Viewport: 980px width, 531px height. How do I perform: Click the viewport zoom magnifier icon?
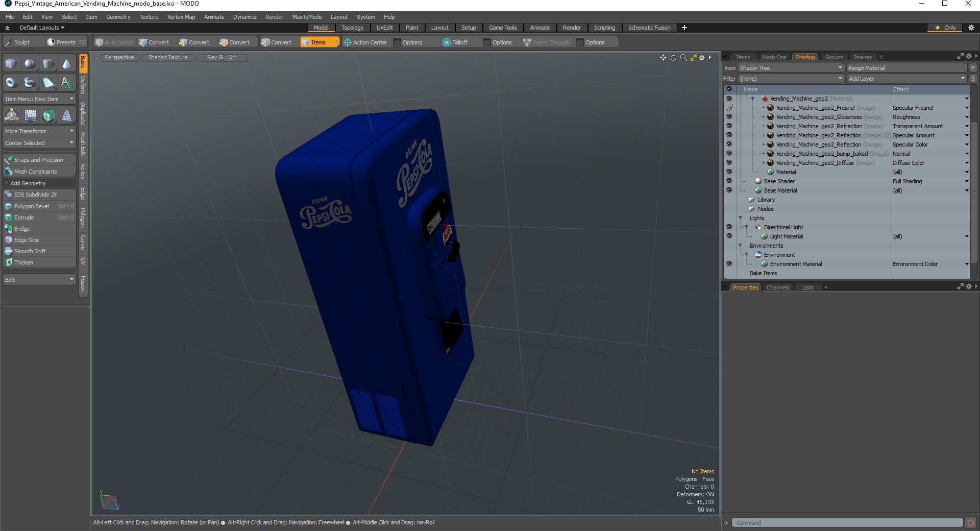(x=683, y=58)
